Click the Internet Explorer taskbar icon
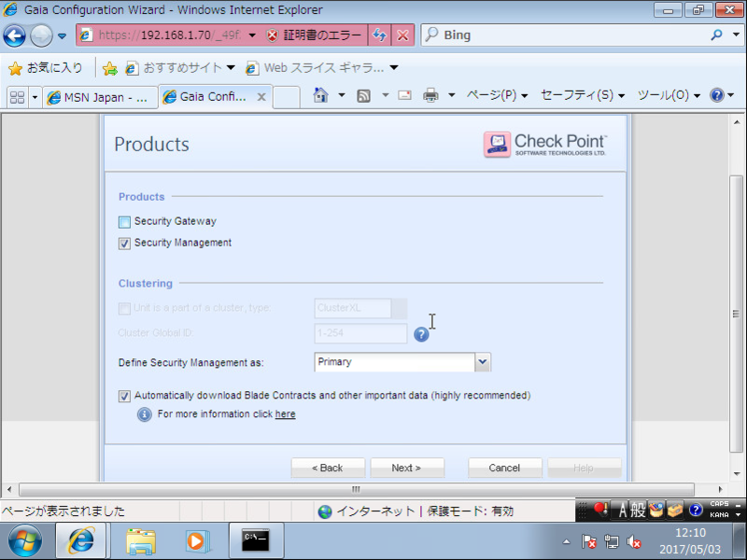747x560 pixels. pos(81,541)
